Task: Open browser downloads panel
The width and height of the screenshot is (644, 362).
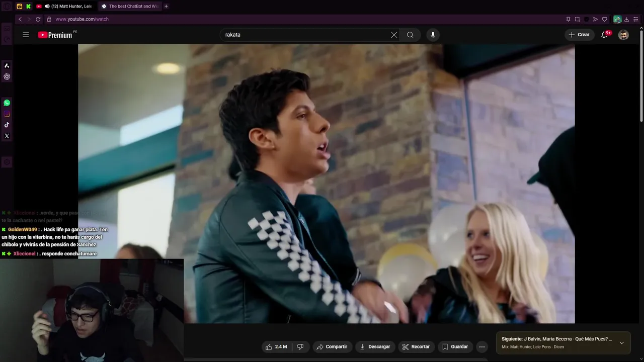Action: click(x=626, y=19)
